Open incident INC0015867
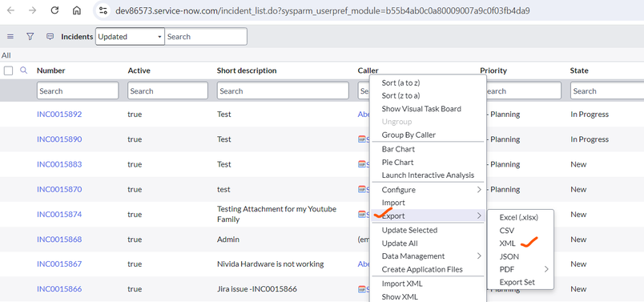The image size is (644, 302). (59, 264)
